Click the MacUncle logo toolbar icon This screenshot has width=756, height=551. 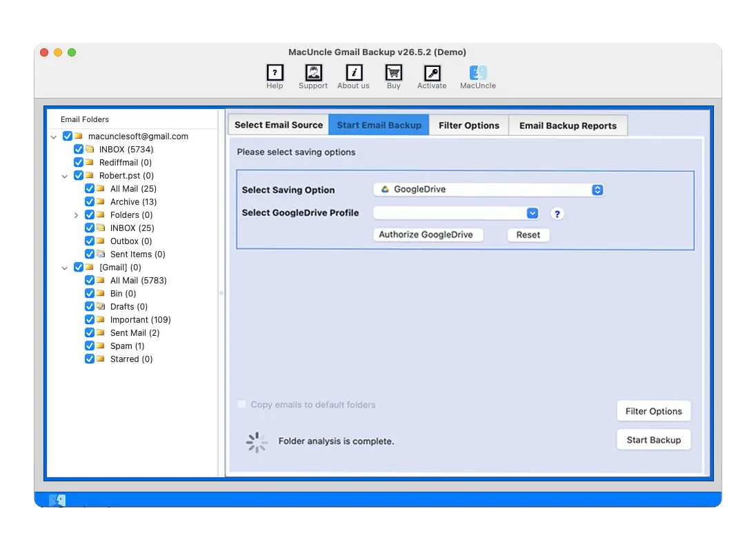[x=478, y=73]
